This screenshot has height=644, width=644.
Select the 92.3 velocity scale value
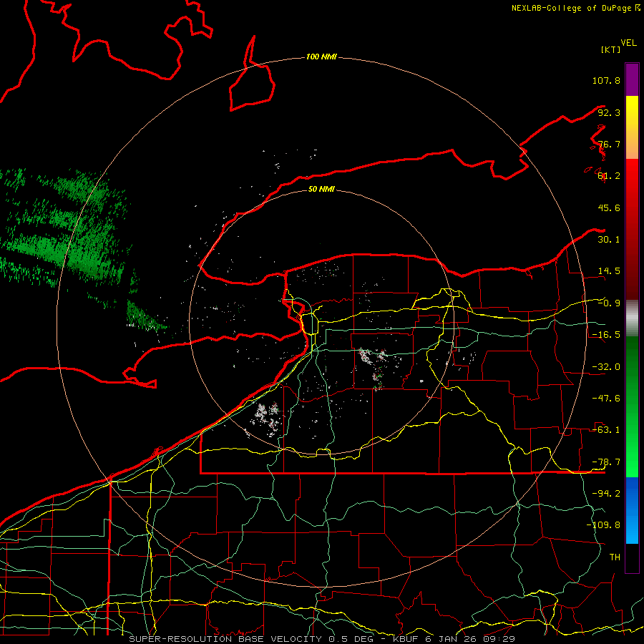tap(609, 112)
